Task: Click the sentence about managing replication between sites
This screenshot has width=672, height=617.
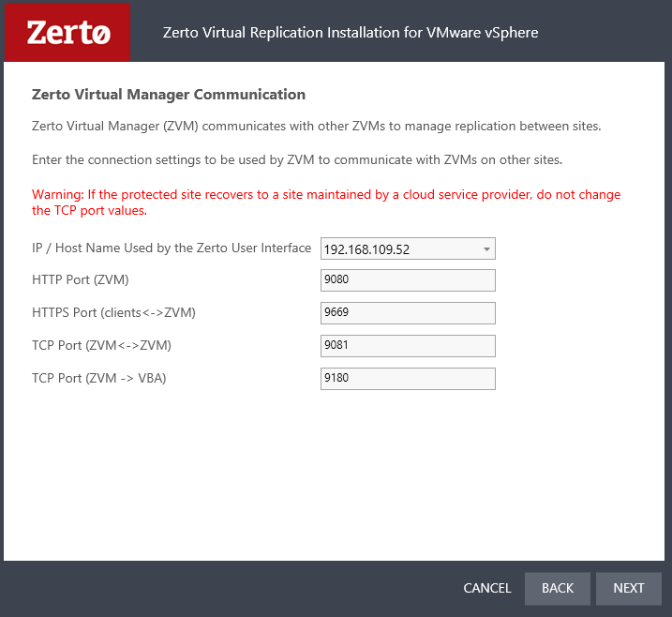Action: pyautogui.click(x=316, y=126)
